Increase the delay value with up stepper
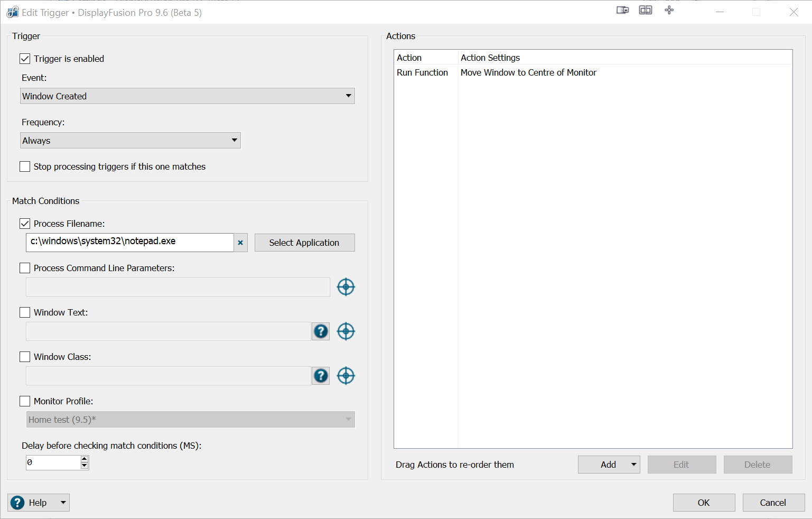The width and height of the screenshot is (812, 519). [x=84, y=459]
